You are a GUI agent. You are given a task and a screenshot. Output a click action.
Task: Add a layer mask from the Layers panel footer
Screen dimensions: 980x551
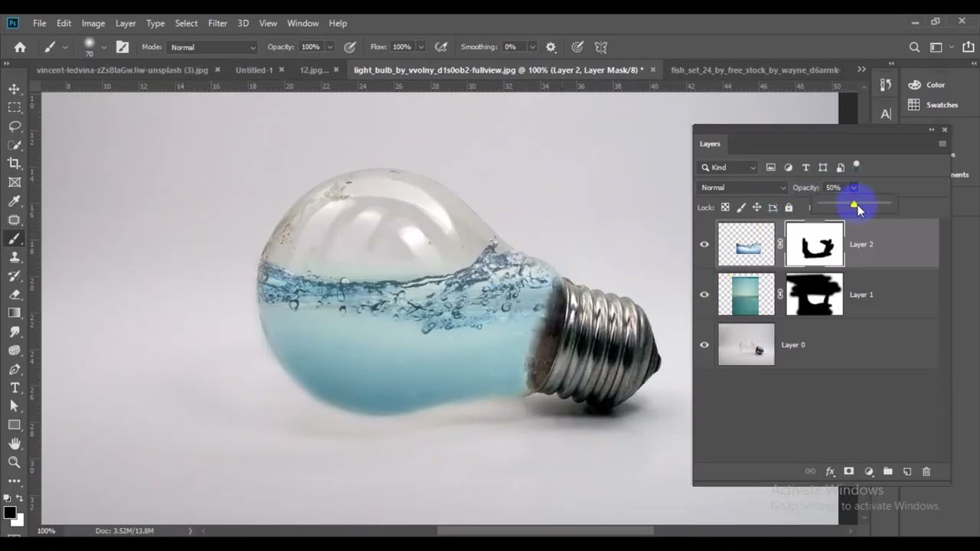(x=848, y=471)
